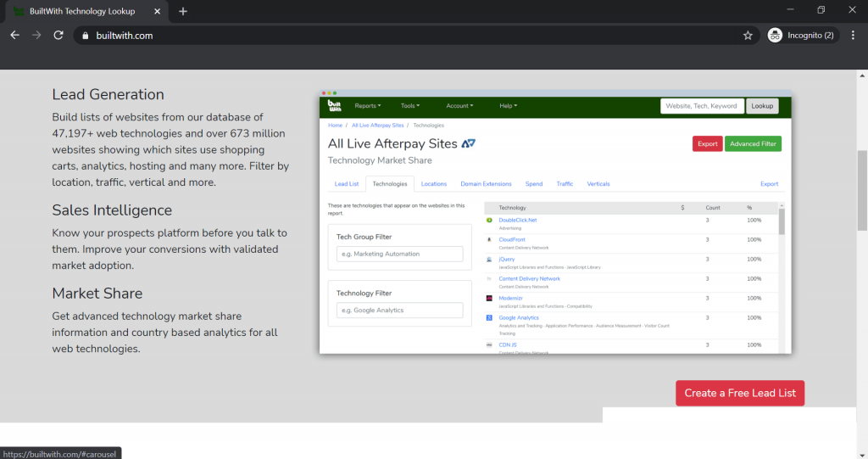This screenshot has height=459, width=868.
Task: Open the Tools dropdown menu
Action: point(410,106)
